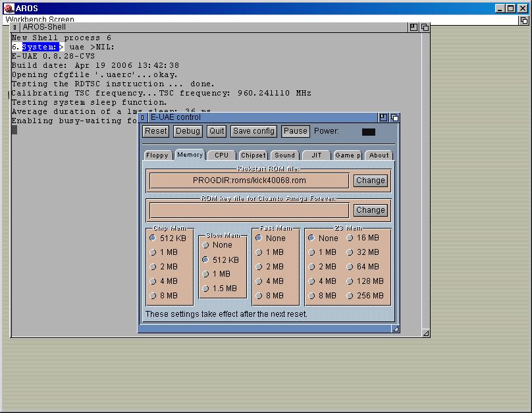The height and width of the screenshot is (413, 532).
Task: Open the Game ports tab
Action: [x=348, y=155]
